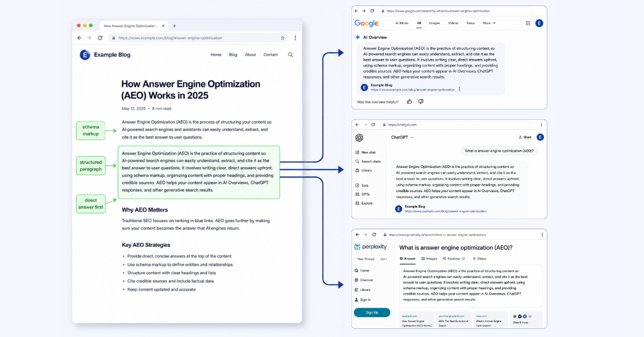Screen dimensions: 644x337
Task: Click the Share button in ChatGPT
Action: click(524, 137)
